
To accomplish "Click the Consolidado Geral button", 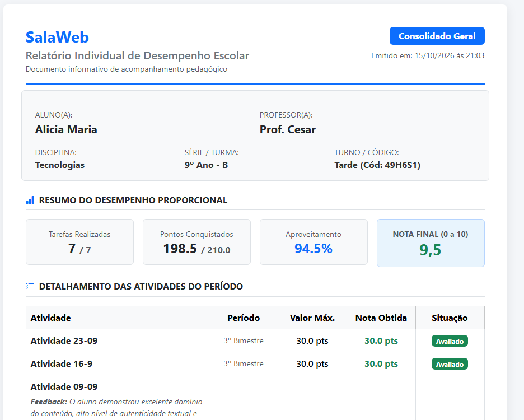I will [x=437, y=36].
